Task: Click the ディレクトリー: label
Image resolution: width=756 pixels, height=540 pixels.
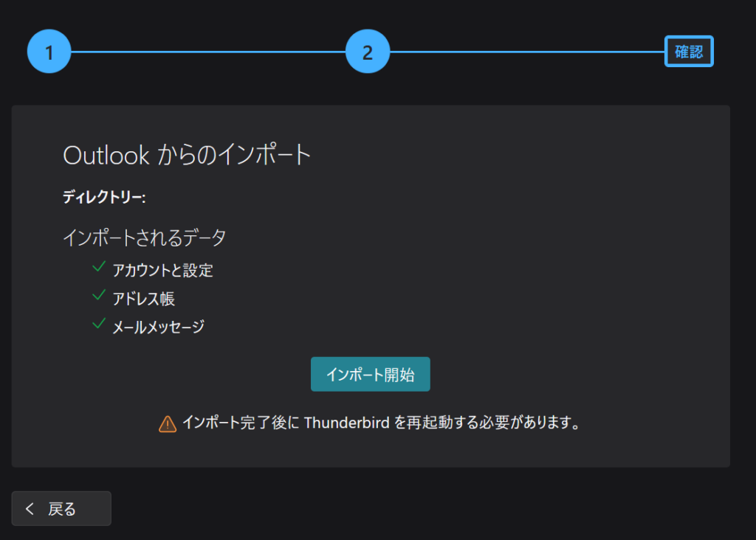Action: coord(104,198)
